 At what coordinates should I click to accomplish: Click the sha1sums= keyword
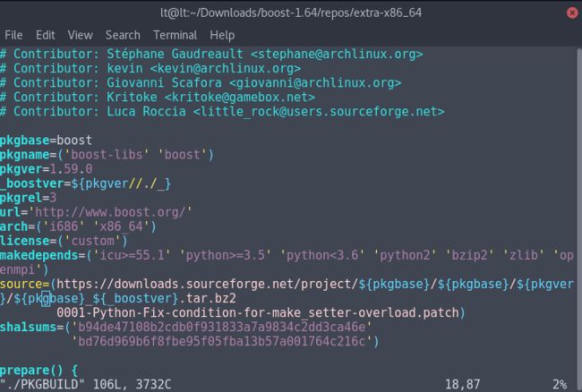point(32,327)
